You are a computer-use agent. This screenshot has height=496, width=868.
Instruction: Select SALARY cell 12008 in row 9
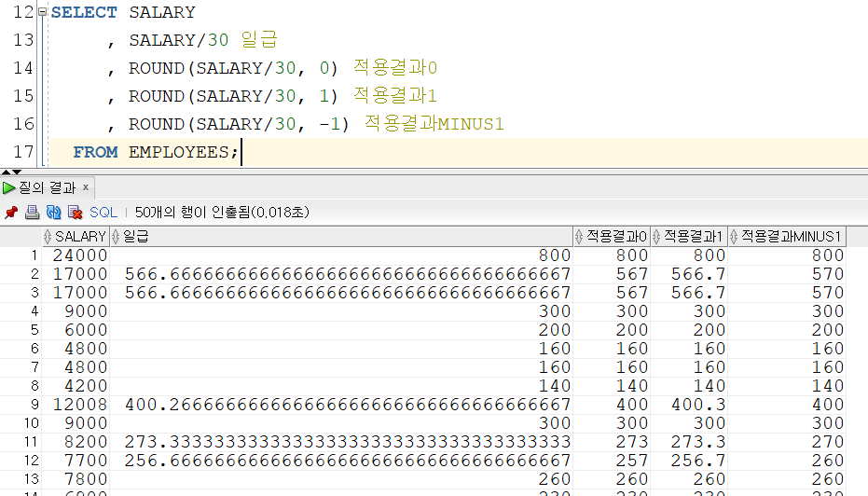76,404
